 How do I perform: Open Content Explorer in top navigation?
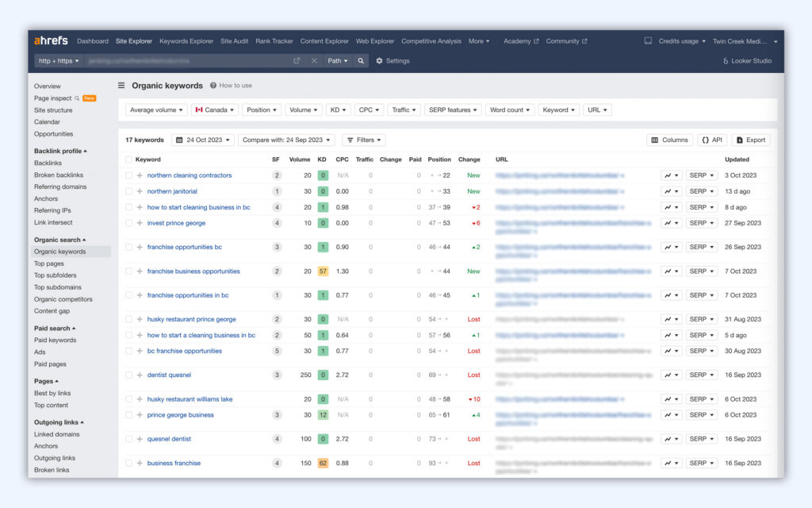point(324,41)
